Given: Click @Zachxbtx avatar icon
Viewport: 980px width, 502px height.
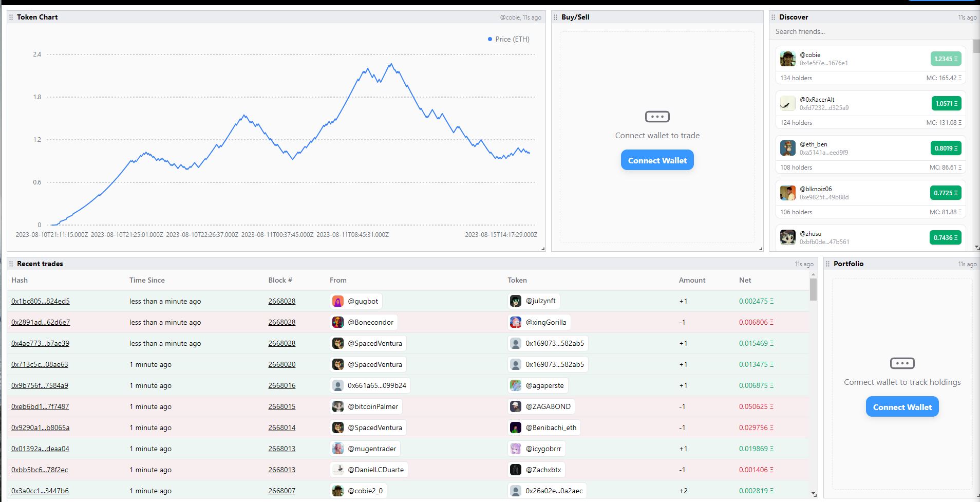Looking at the screenshot, I should [x=516, y=470].
